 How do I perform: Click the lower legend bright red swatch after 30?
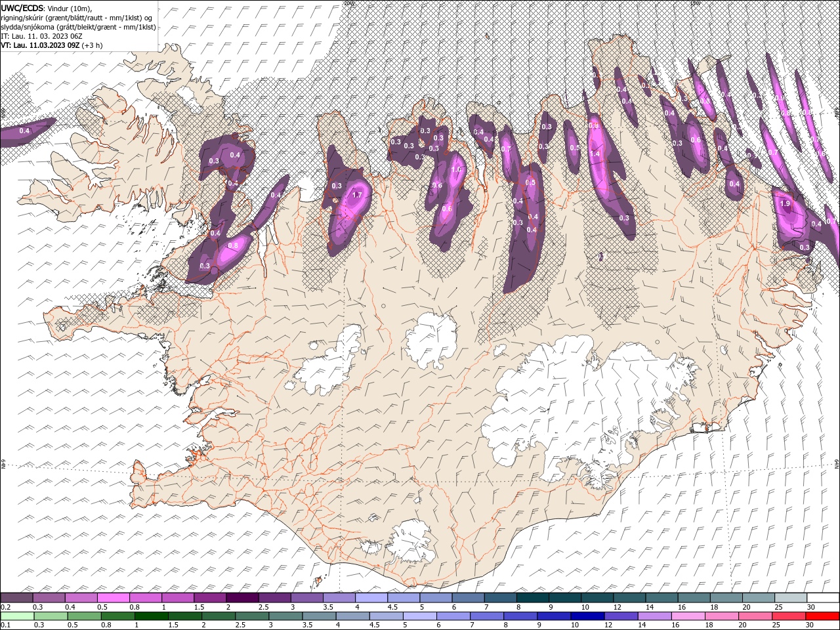(x=822, y=616)
